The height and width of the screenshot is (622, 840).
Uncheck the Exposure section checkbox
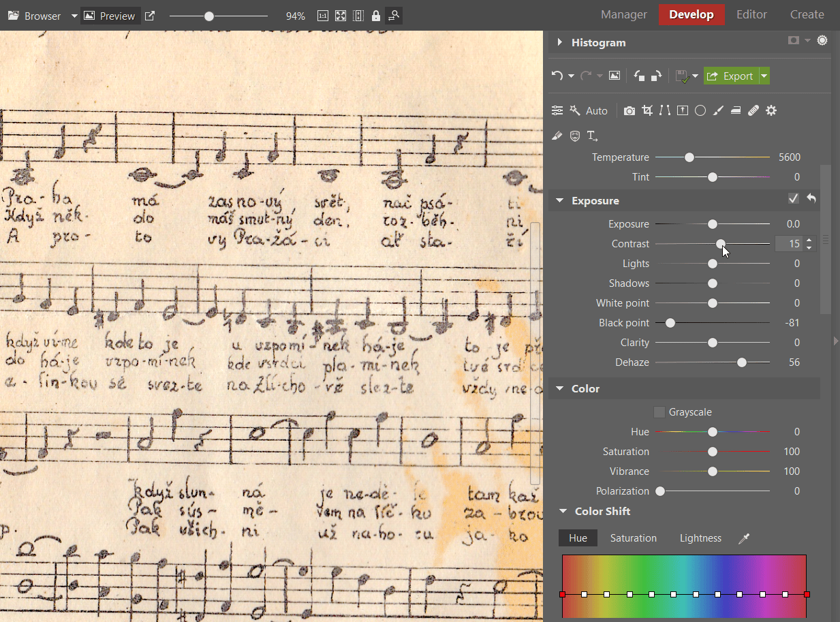(x=793, y=198)
